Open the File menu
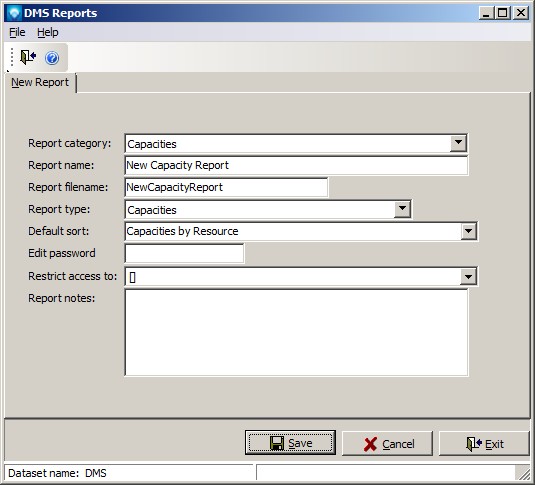 (x=17, y=32)
